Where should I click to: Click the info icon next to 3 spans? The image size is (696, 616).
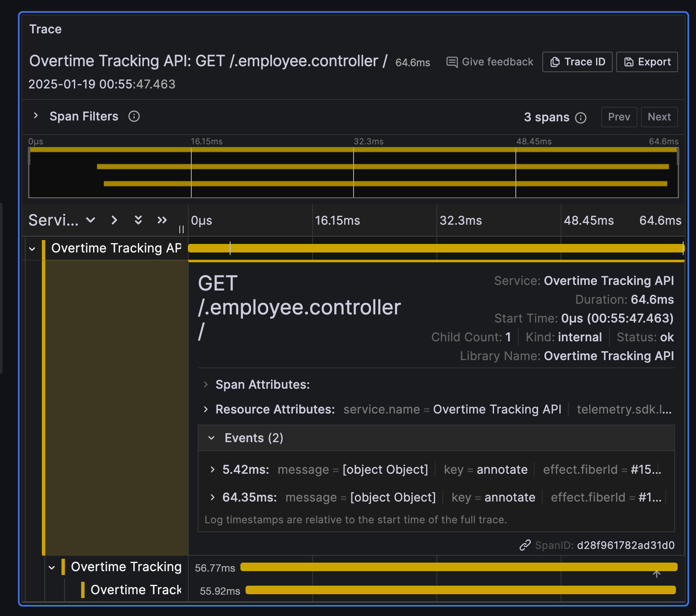click(x=581, y=117)
